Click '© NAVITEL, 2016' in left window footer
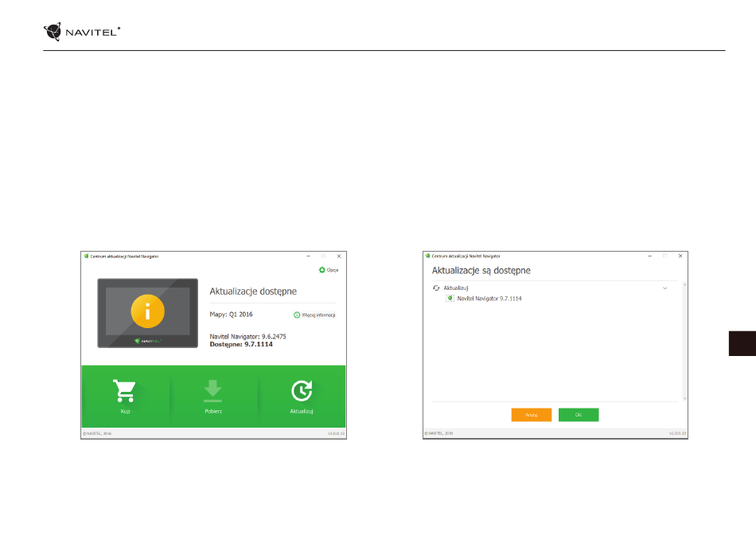The height and width of the screenshot is (536, 756). pos(97,434)
